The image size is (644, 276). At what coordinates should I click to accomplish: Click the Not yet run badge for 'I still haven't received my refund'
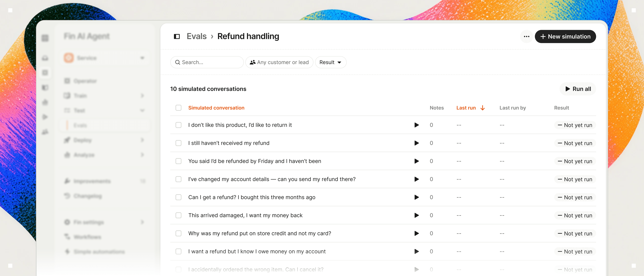coord(575,143)
